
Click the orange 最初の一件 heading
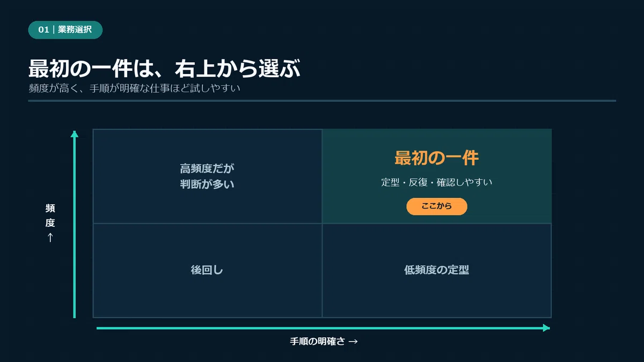[x=437, y=158]
